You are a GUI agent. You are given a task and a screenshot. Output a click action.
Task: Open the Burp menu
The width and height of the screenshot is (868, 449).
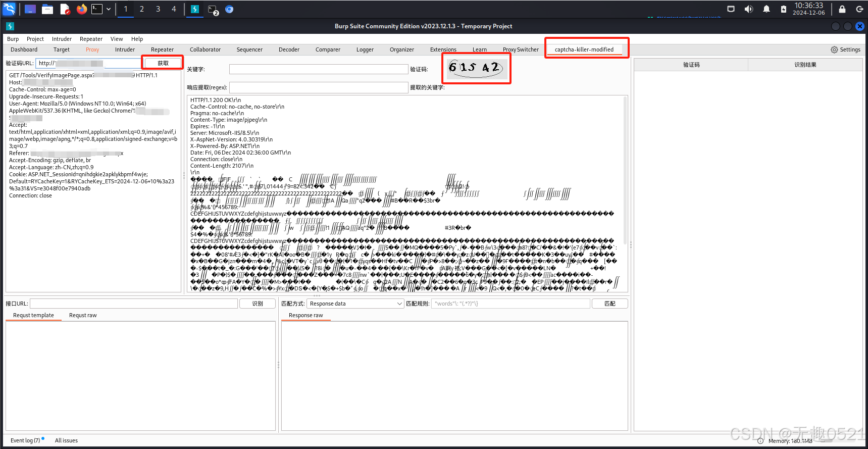13,39
